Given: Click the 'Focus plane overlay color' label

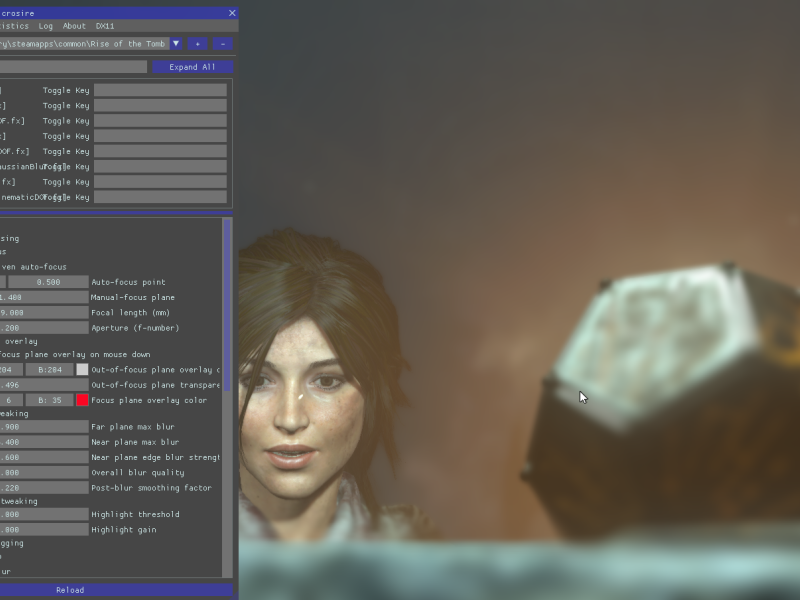Looking at the screenshot, I should [149, 401].
